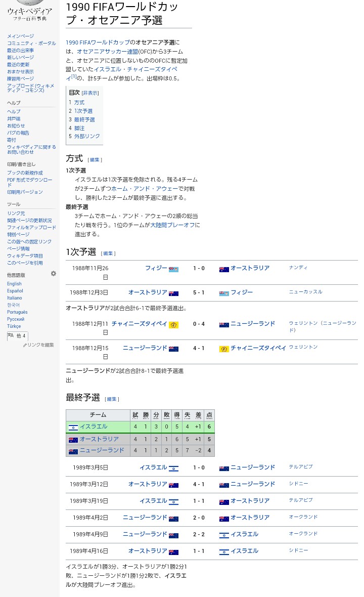Switch to Español language version
The width and height of the screenshot is (364, 597).
point(15,291)
